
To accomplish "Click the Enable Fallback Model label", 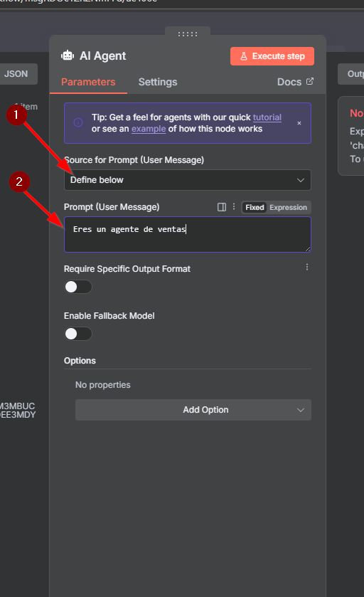I will coord(109,316).
